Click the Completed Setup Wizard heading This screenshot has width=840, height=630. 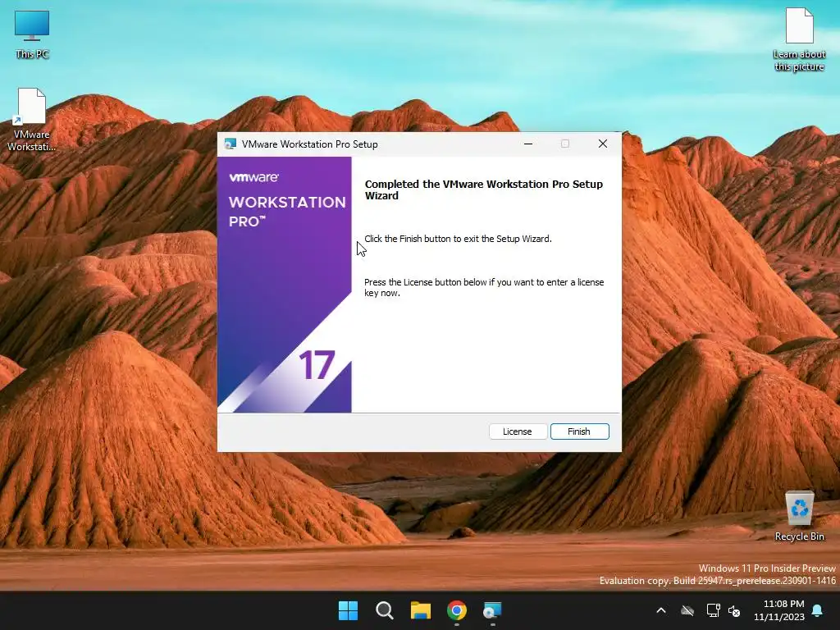(484, 189)
